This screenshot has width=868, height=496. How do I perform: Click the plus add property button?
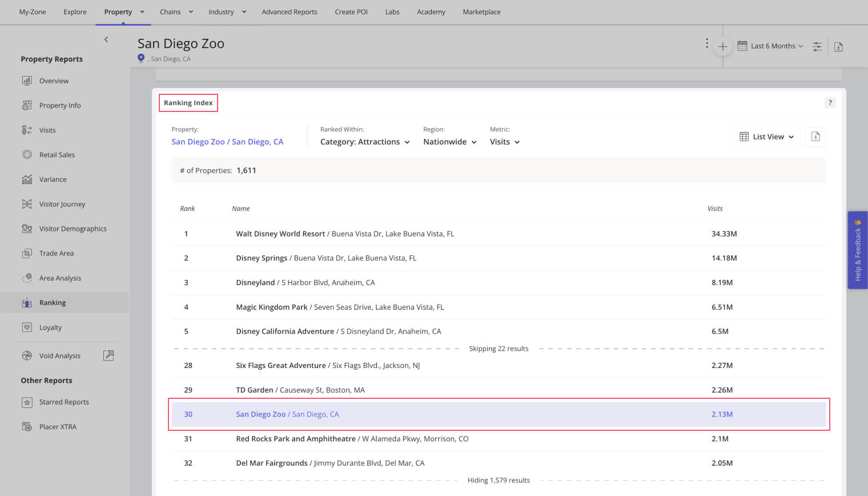pos(722,47)
